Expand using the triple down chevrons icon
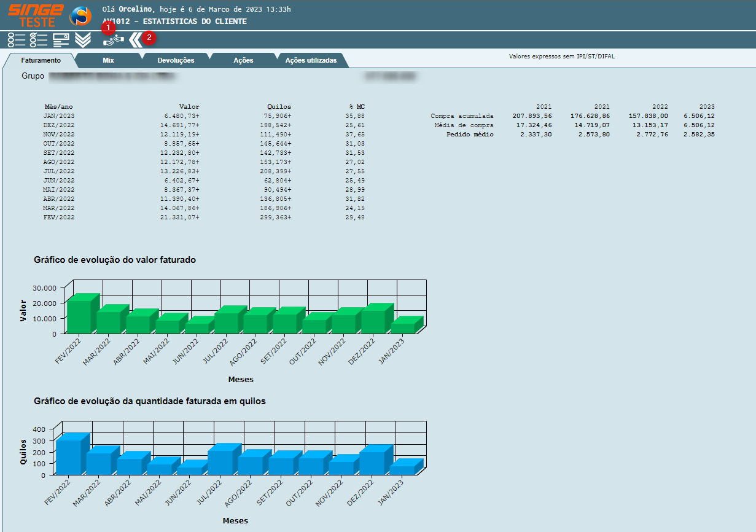Screen dimensions: 756x532 (83, 40)
